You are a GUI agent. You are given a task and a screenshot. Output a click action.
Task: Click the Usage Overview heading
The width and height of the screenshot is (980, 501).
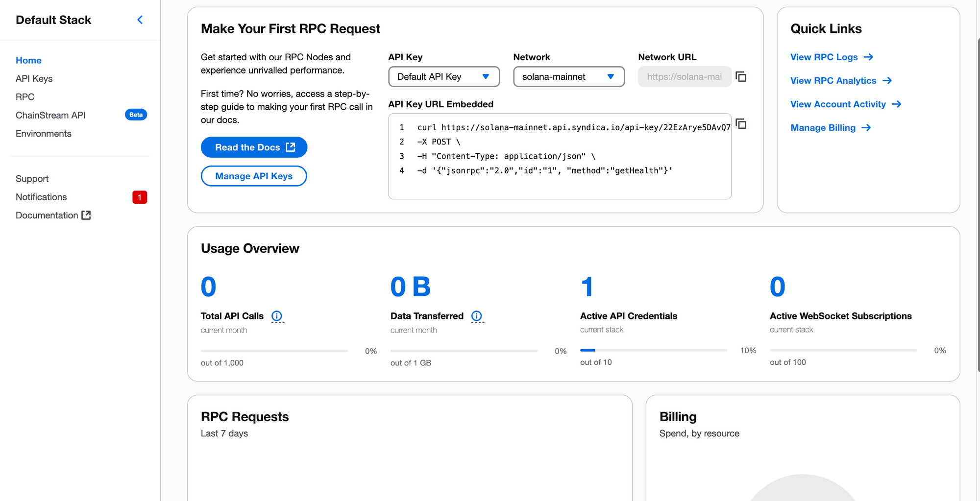pyautogui.click(x=250, y=248)
